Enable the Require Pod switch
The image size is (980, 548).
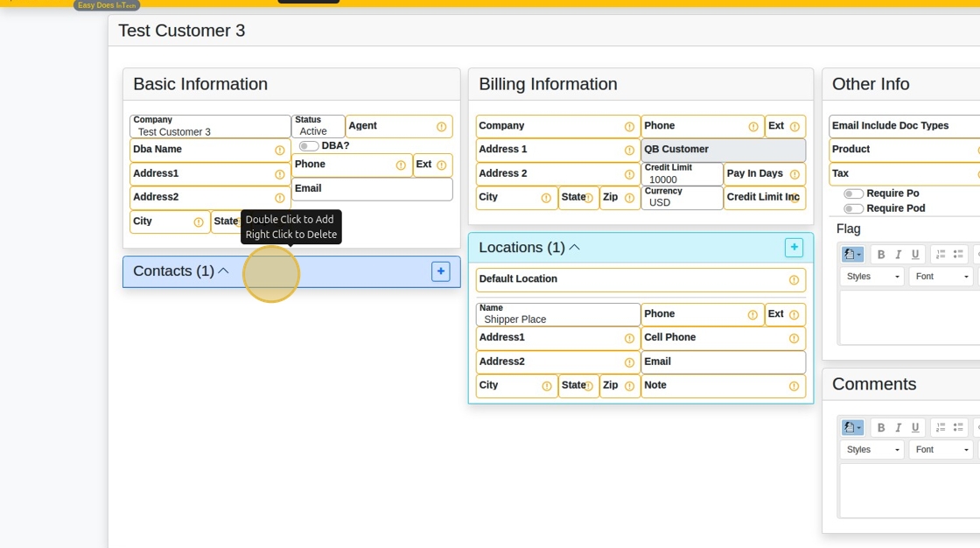pos(853,208)
